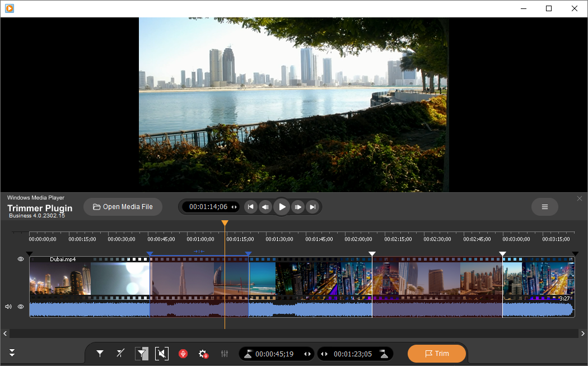Screen dimensions: 588x366
Task: Open the hamburger menu on the right
Action: click(x=544, y=207)
